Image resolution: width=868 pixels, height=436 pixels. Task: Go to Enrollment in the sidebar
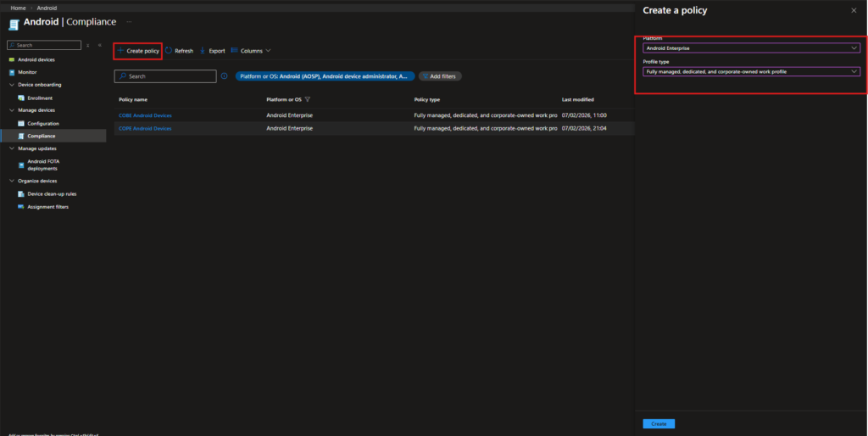click(x=40, y=98)
